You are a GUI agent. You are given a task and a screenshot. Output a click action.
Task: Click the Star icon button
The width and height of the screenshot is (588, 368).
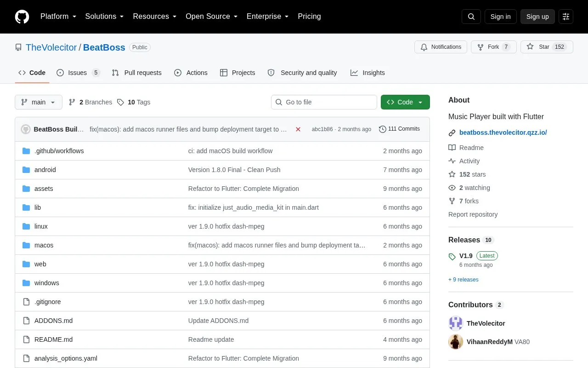(x=547, y=47)
